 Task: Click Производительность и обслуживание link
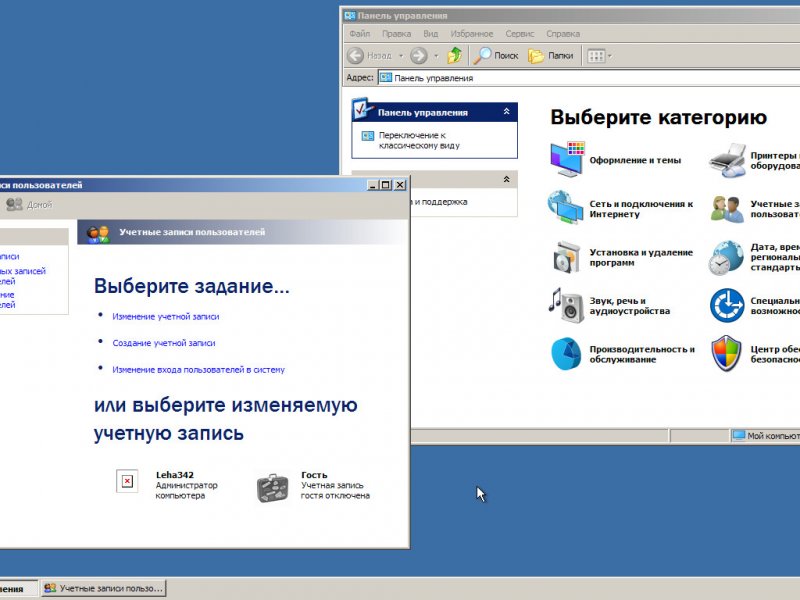[x=642, y=354]
